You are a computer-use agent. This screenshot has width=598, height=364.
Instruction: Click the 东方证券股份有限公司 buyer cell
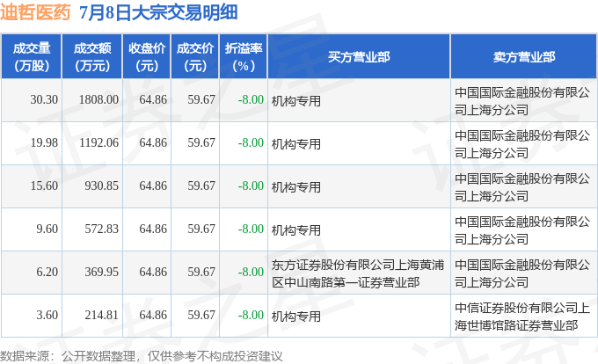[x=358, y=273]
